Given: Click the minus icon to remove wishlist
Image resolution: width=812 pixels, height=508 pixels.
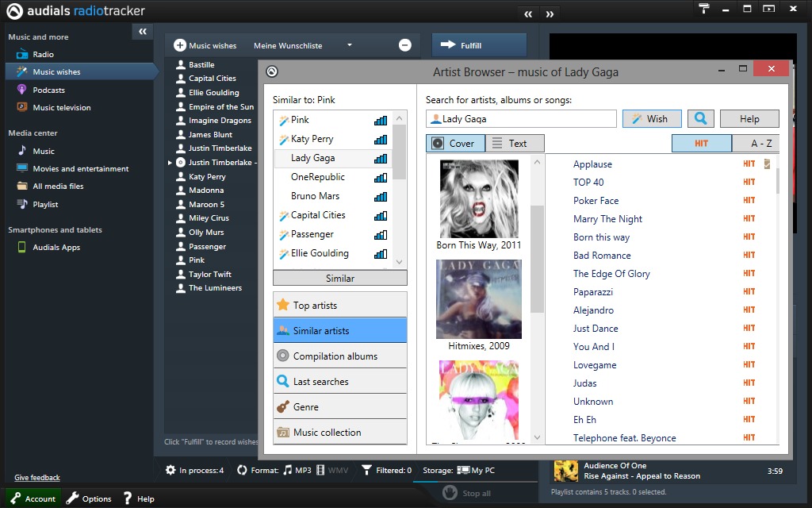Looking at the screenshot, I should click(x=405, y=45).
